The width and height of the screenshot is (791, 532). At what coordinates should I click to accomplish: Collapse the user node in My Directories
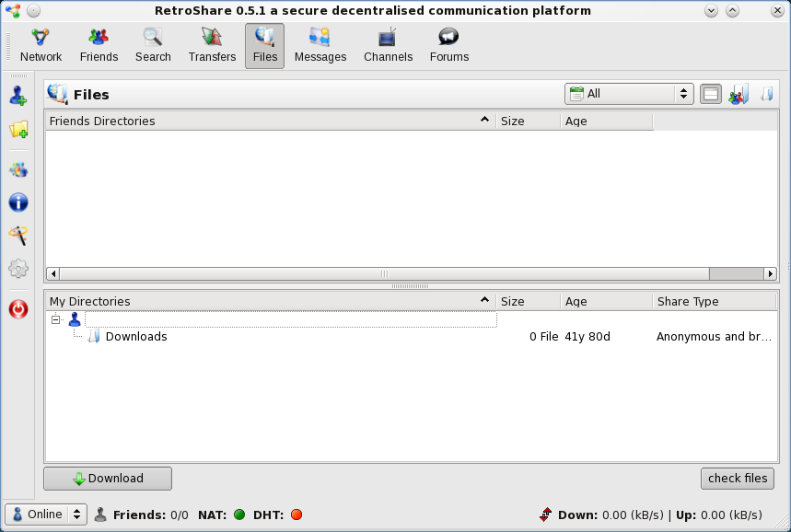(x=56, y=319)
